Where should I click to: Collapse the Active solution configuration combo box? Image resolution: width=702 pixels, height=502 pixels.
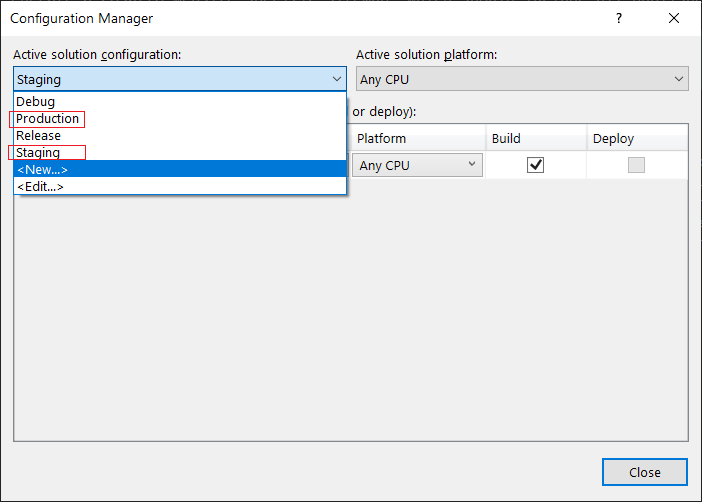pos(336,79)
